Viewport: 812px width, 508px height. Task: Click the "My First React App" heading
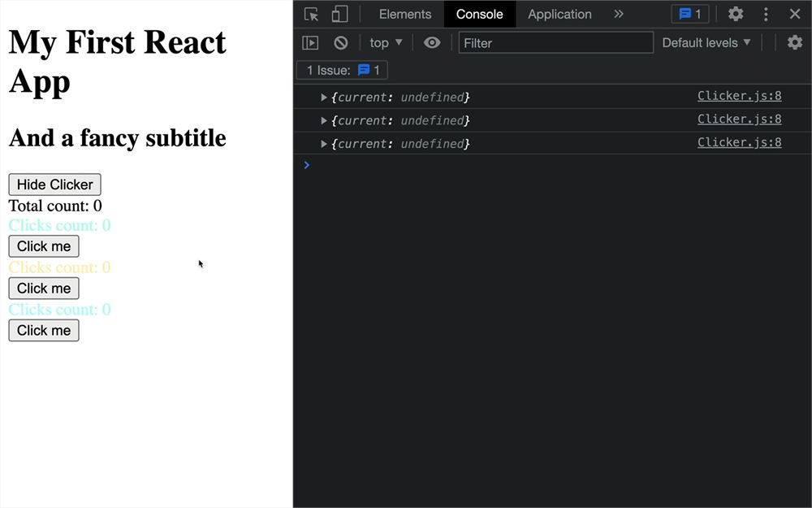click(x=118, y=62)
